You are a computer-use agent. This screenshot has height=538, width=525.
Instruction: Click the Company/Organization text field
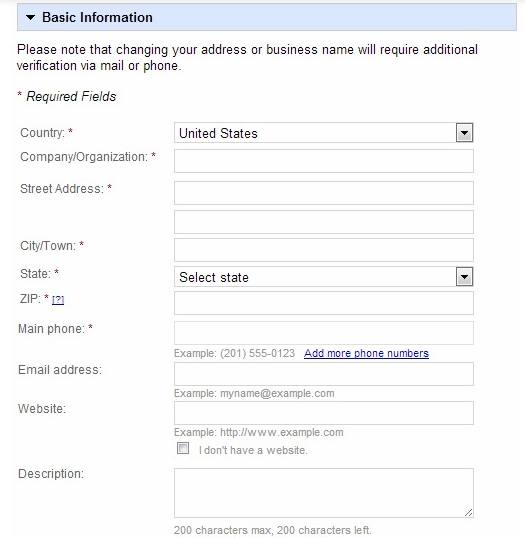point(324,161)
